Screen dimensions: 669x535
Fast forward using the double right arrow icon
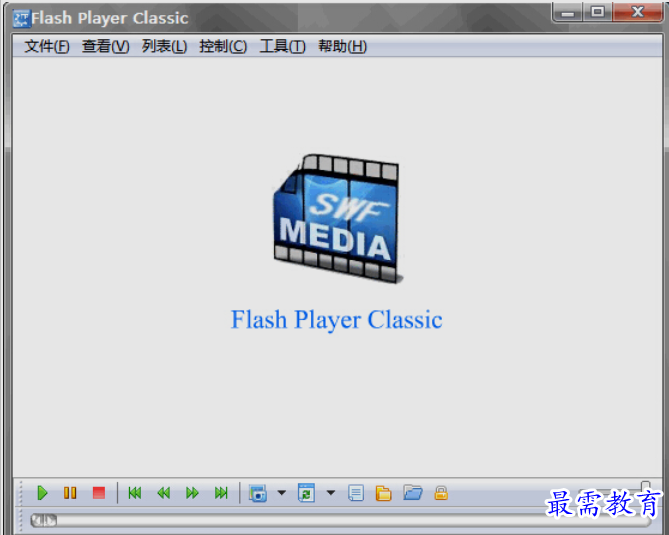192,493
